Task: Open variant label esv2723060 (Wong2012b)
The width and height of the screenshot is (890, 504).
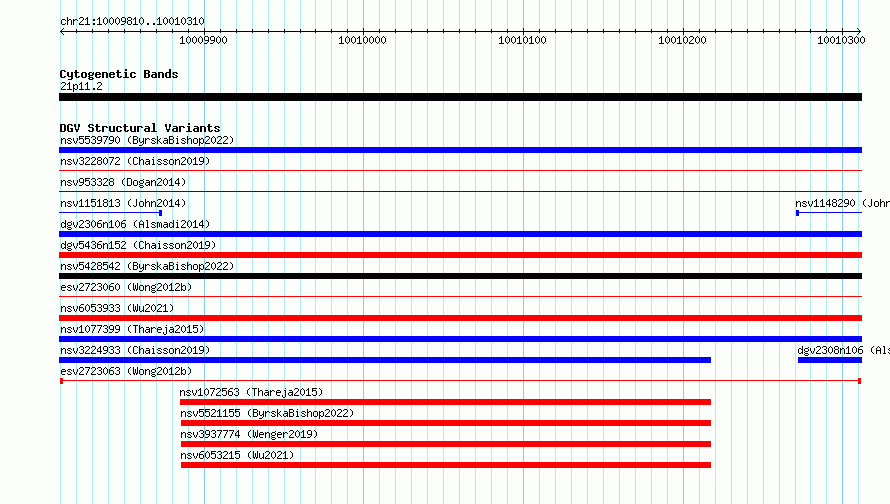Action: click(126, 287)
